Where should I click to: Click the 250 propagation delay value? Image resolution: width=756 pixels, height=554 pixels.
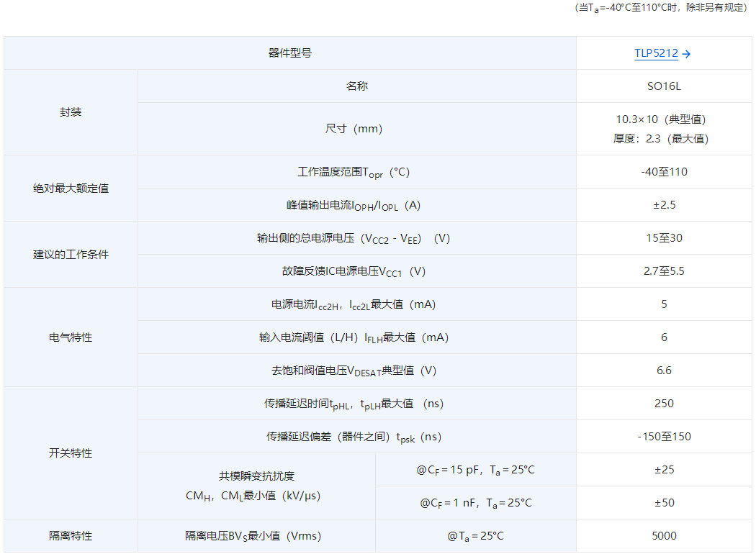tap(663, 404)
